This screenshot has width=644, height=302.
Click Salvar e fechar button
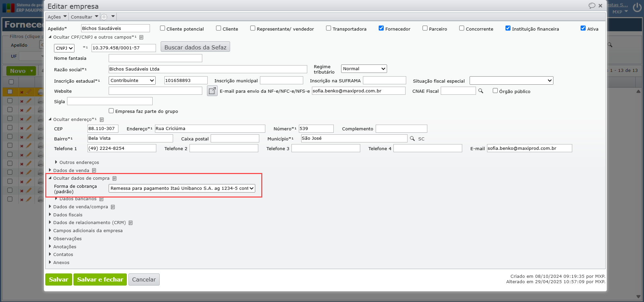(x=100, y=279)
